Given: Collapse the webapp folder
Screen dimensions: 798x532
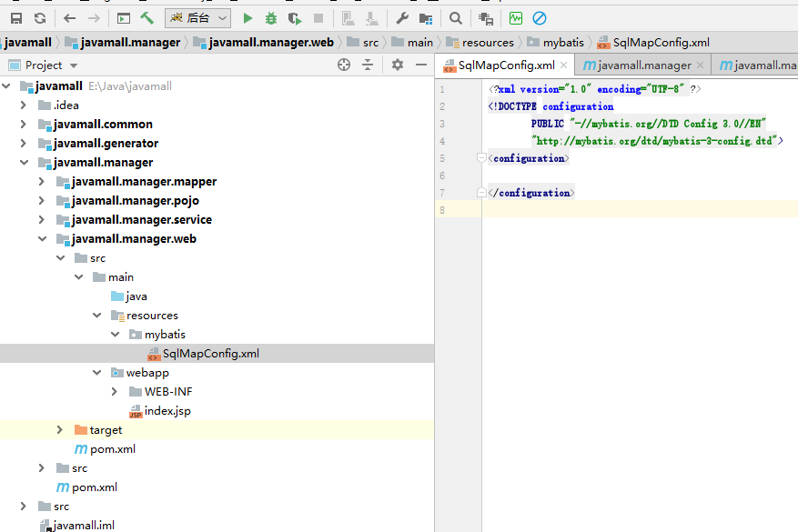Looking at the screenshot, I should click(x=96, y=373).
